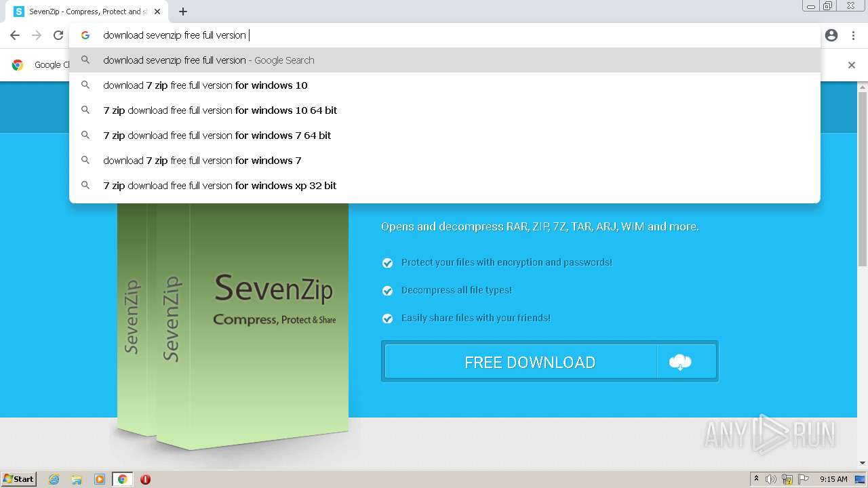Show hidden system tray icons arrow
The width and height of the screenshot is (868, 488).
tap(756, 479)
